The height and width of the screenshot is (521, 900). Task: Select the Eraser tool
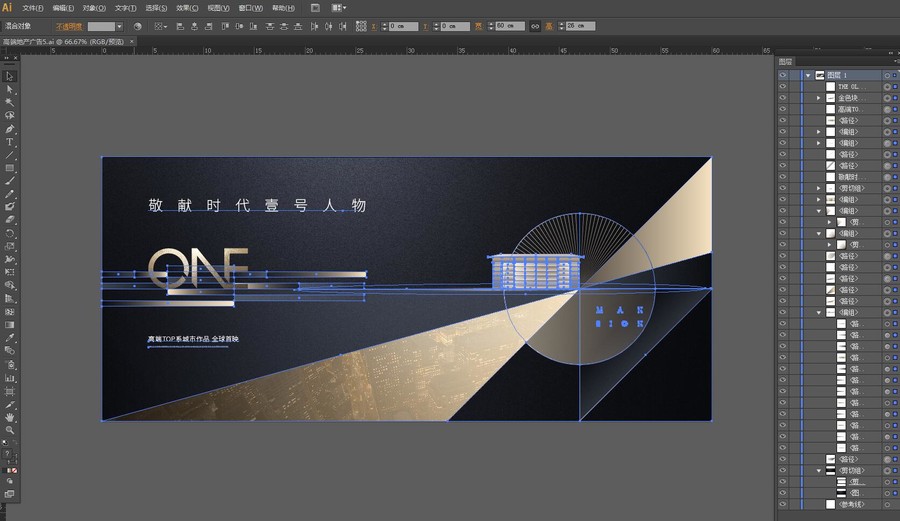tap(10, 220)
